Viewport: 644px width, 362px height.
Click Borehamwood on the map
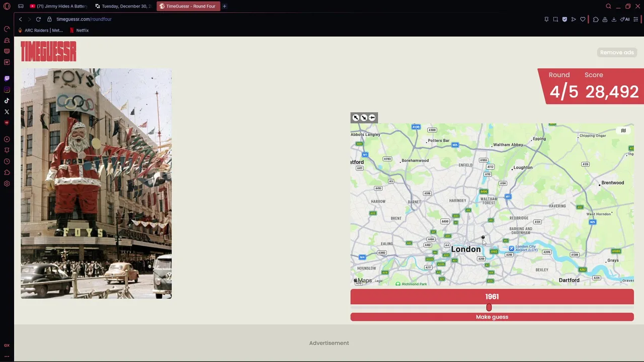[x=415, y=160]
